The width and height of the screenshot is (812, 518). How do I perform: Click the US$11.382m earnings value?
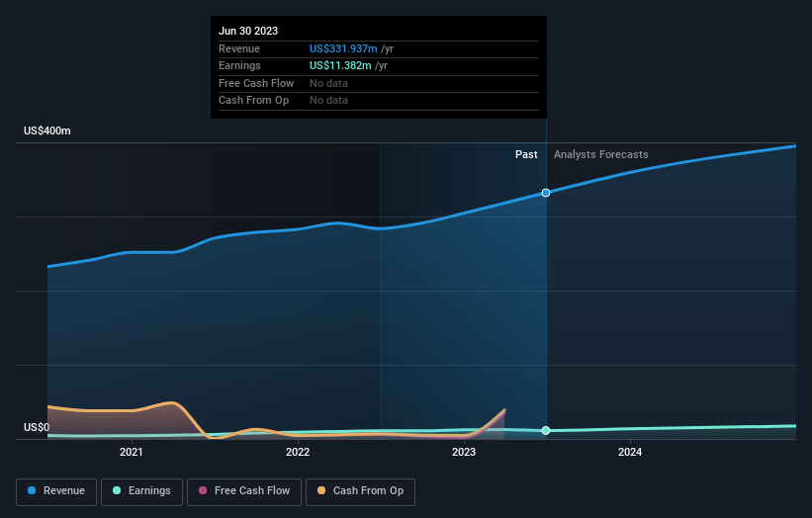tap(340, 65)
